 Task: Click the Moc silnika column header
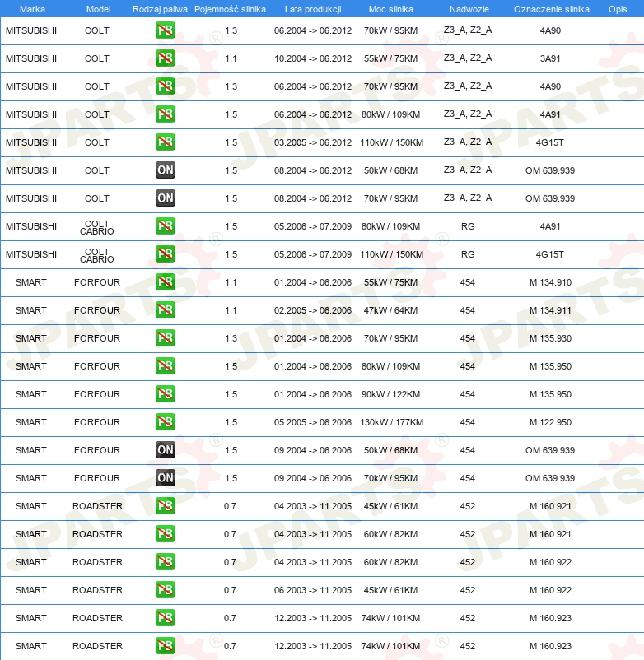[391, 9]
